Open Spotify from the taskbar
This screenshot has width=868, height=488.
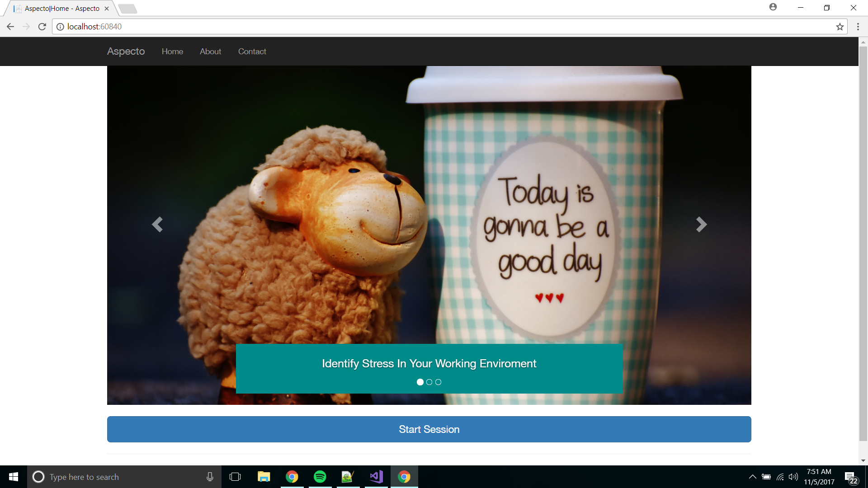pyautogui.click(x=320, y=477)
